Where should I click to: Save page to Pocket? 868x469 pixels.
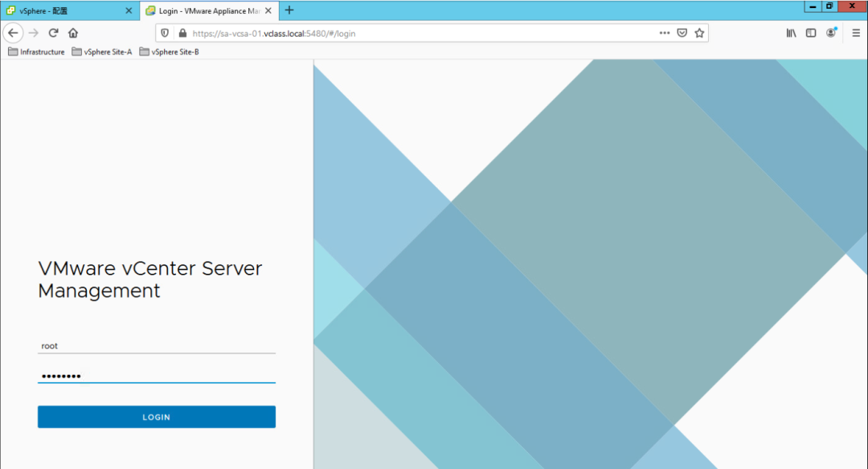pos(682,33)
